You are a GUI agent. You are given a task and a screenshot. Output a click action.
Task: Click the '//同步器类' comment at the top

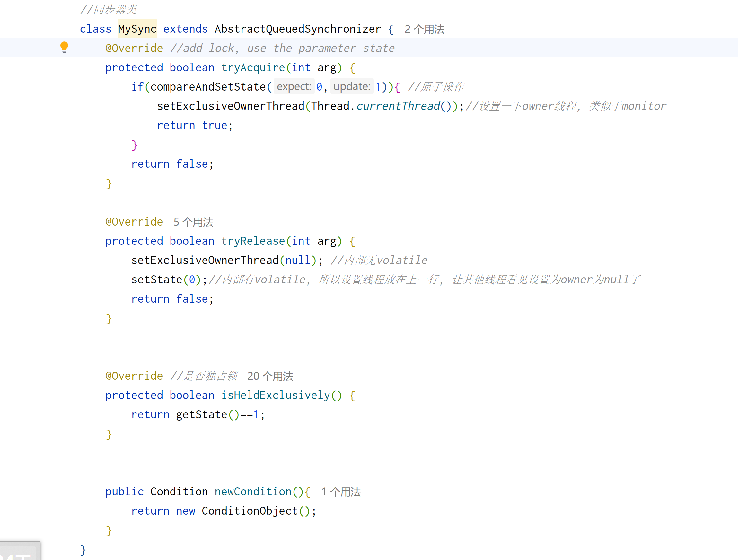109,10
